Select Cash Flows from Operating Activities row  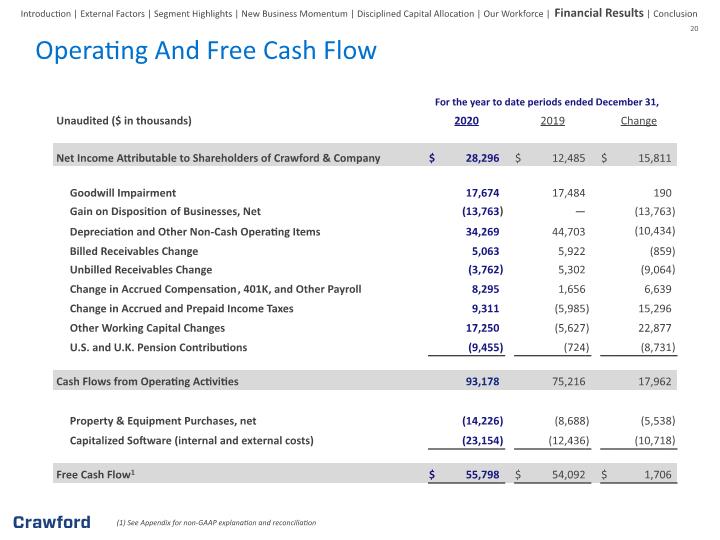tap(365, 381)
